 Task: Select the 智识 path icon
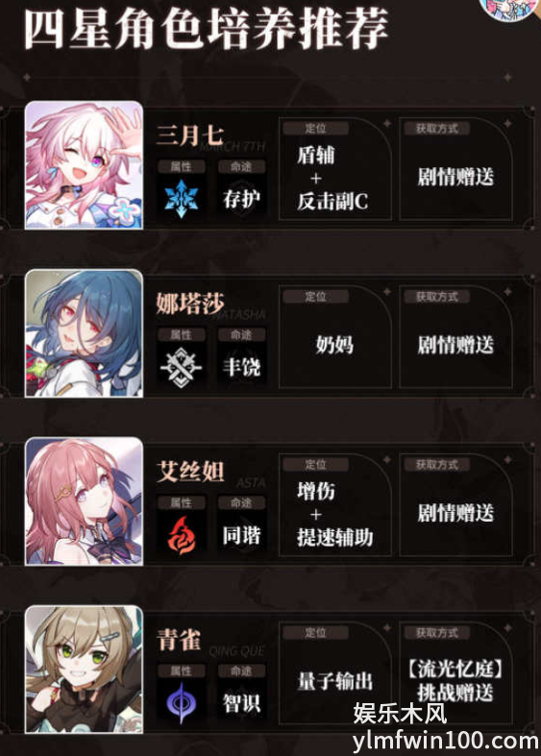click(x=241, y=703)
